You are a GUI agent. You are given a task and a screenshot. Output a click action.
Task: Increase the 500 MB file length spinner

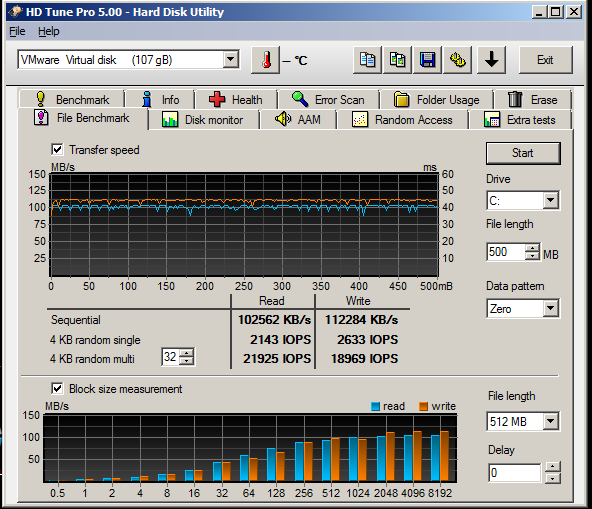(532, 248)
